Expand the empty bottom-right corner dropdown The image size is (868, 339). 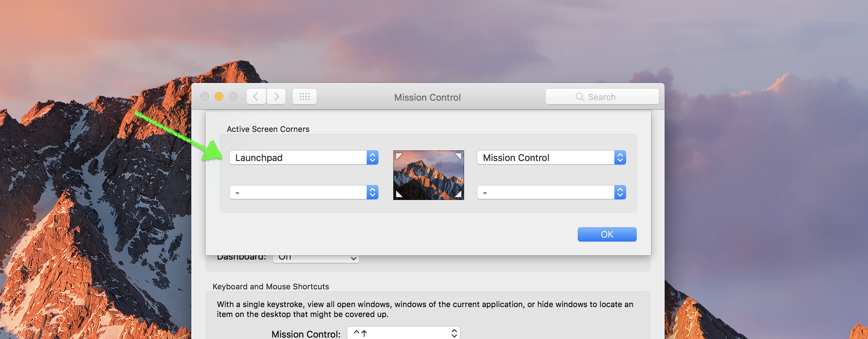[x=551, y=193]
